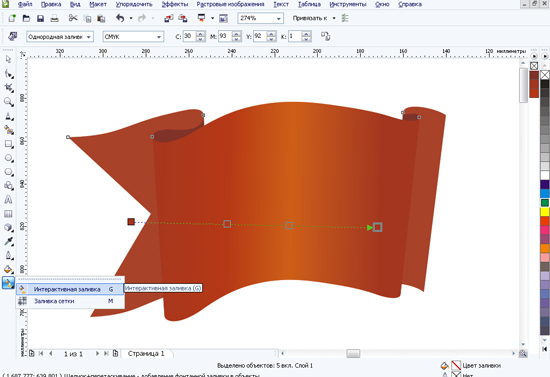This screenshot has height=377, width=550.
Task: Choose 'Интерактивная заливка' from flyout
Action: pos(70,289)
